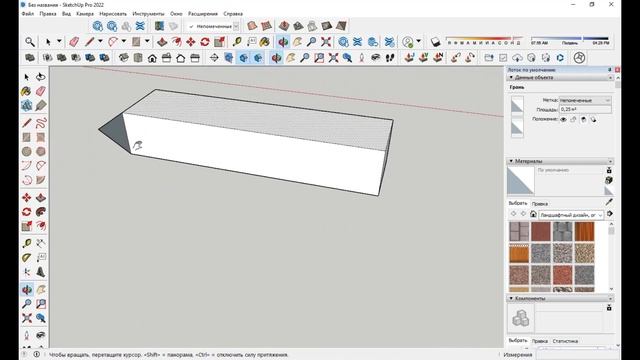Open the Arc tool dropdown arrow

tap(124, 42)
